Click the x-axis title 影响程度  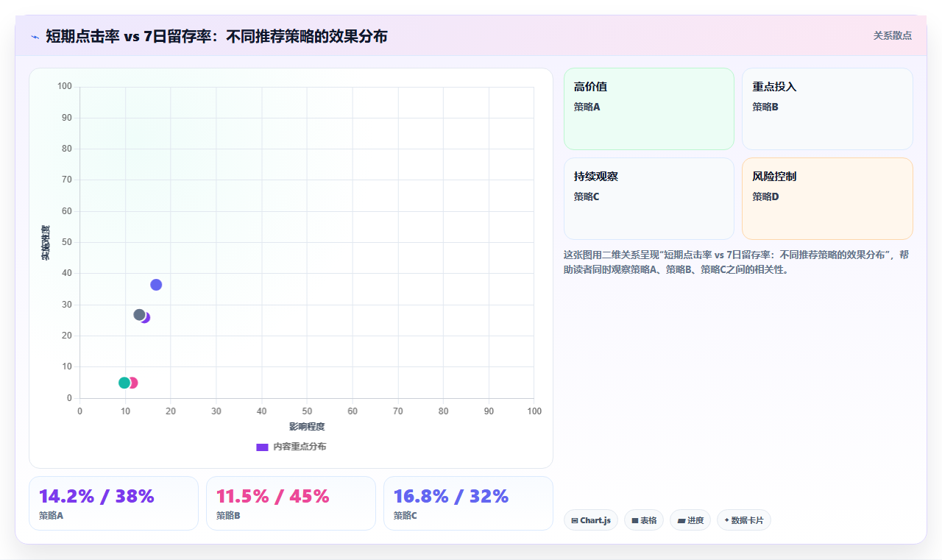307,427
